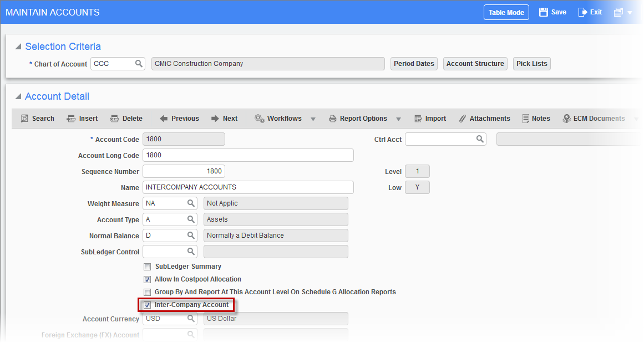Click the Level value 1 box
This screenshot has width=644, height=343.
pos(417,171)
